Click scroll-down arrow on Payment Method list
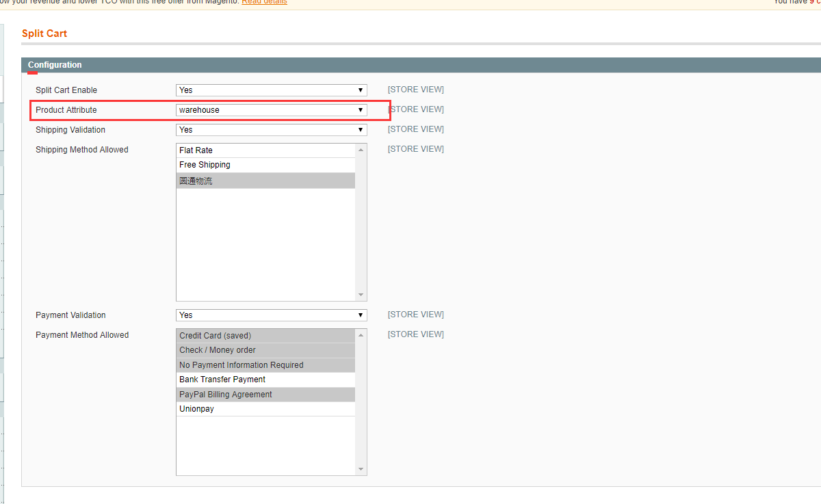The width and height of the screenshot is (821, 504). coord(361,468)
